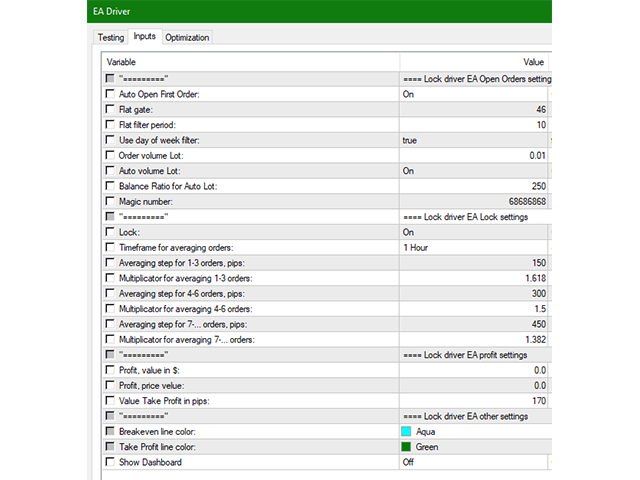Tick the Auto Open First Order checkbox
This screenshot has height=480, width=640.
(110, 94)
